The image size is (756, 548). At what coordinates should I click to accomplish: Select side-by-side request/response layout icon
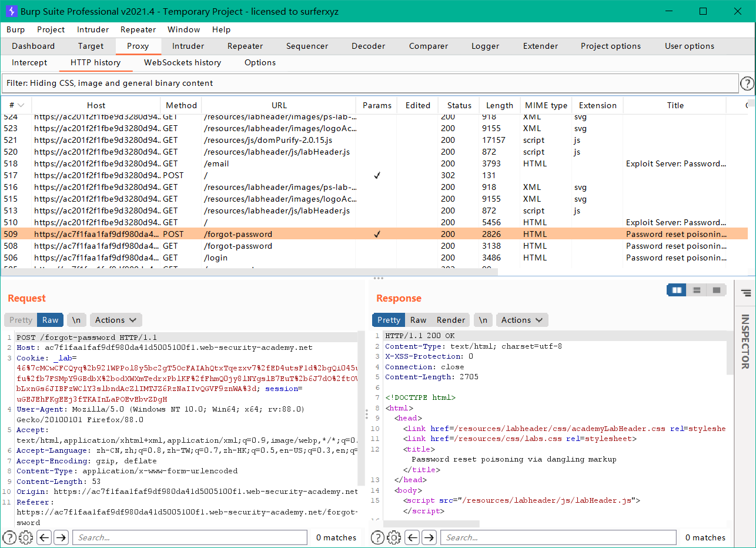pos(677,290)
